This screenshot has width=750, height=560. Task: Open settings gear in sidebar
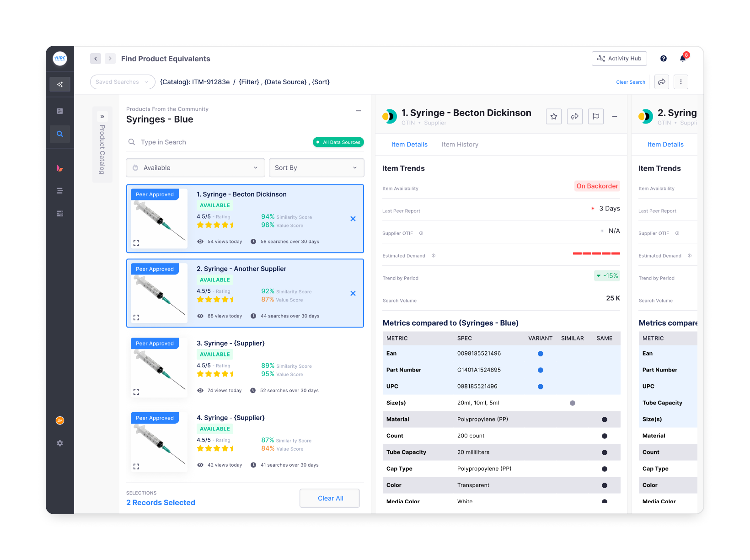click(x=60, y=443)
